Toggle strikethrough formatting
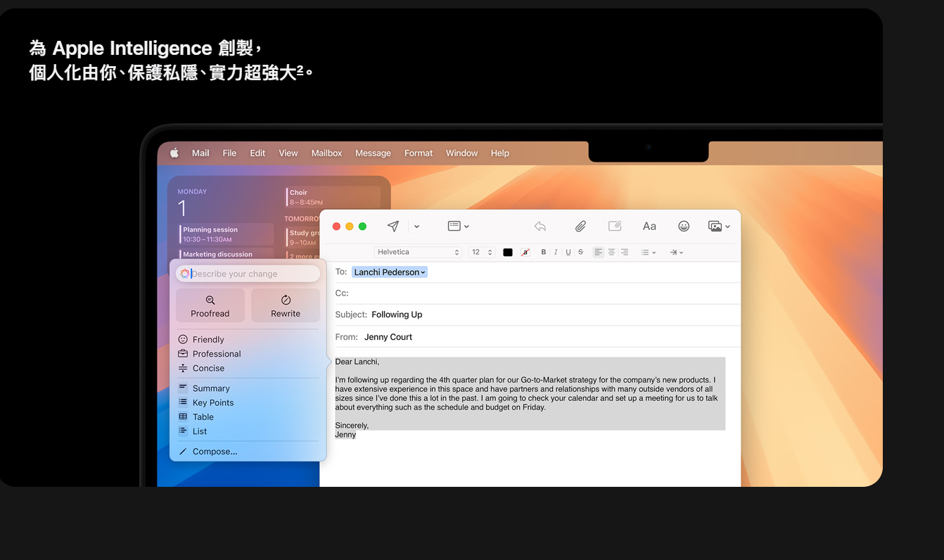944x560 pixels. [580, 252]
